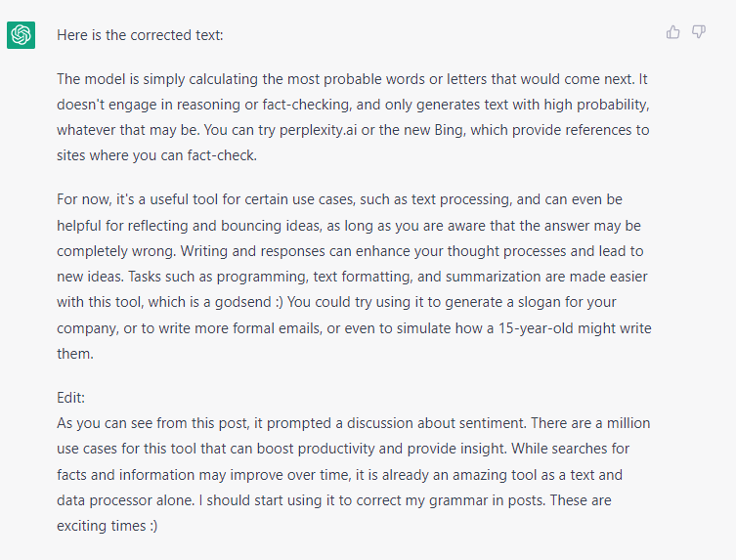Click the ChatGPT logo avatar
Screen dimensions: 736x560
pyautogui.click(x=22, y=35)
